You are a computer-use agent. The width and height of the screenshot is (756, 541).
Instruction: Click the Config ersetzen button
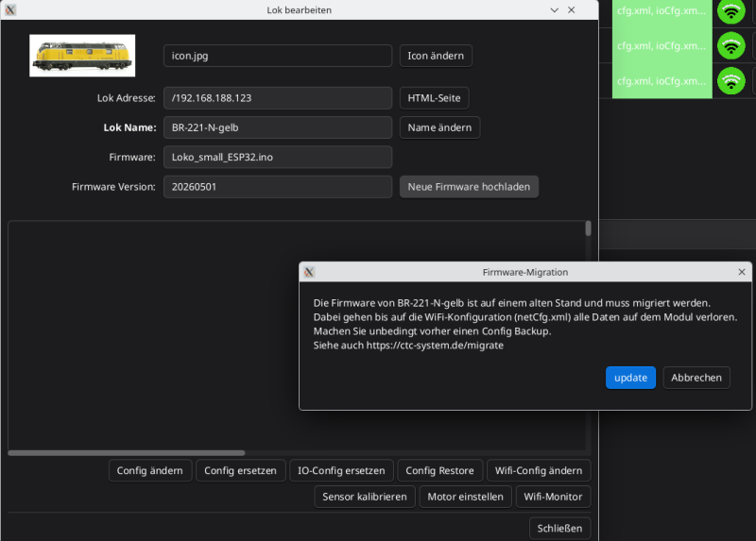click(240, 471)
